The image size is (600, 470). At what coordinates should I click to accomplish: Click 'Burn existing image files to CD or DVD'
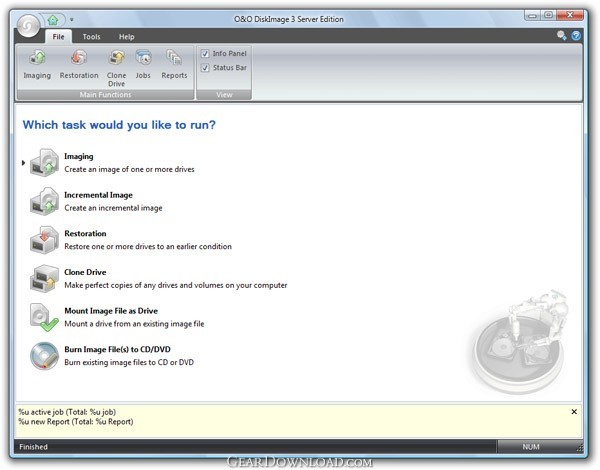click(129, 362)
